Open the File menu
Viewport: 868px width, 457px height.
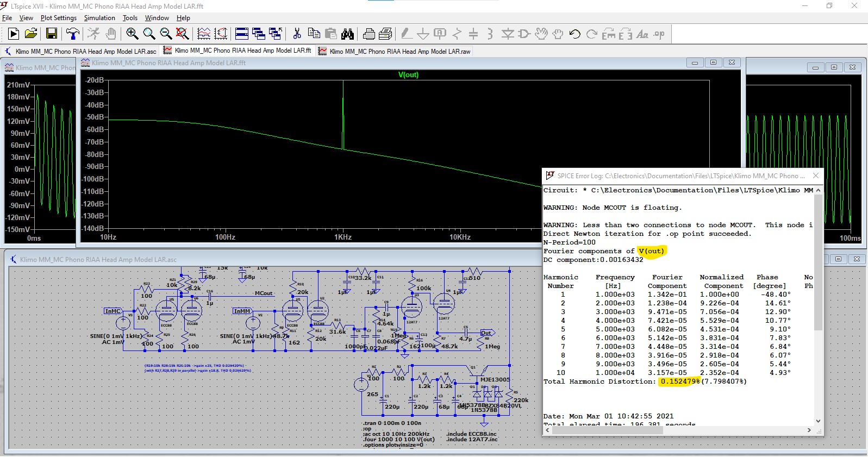pyautogui.click(x=7, y=18)
